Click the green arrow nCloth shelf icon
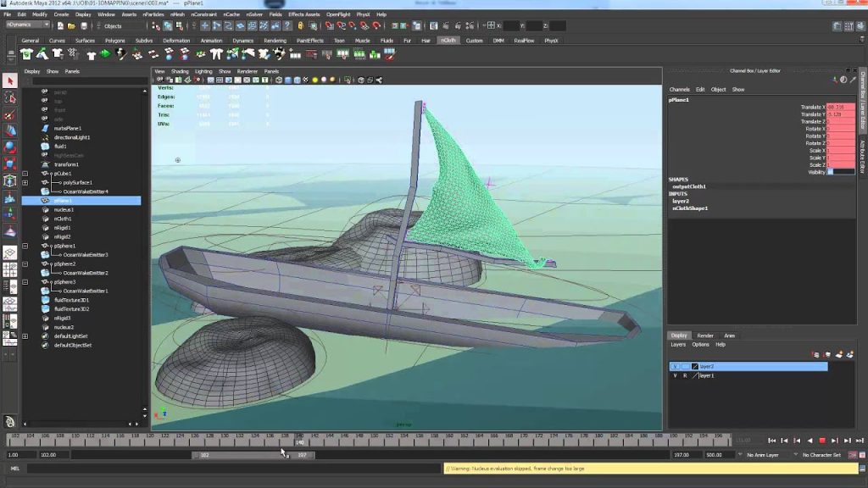 click(105, 54)
